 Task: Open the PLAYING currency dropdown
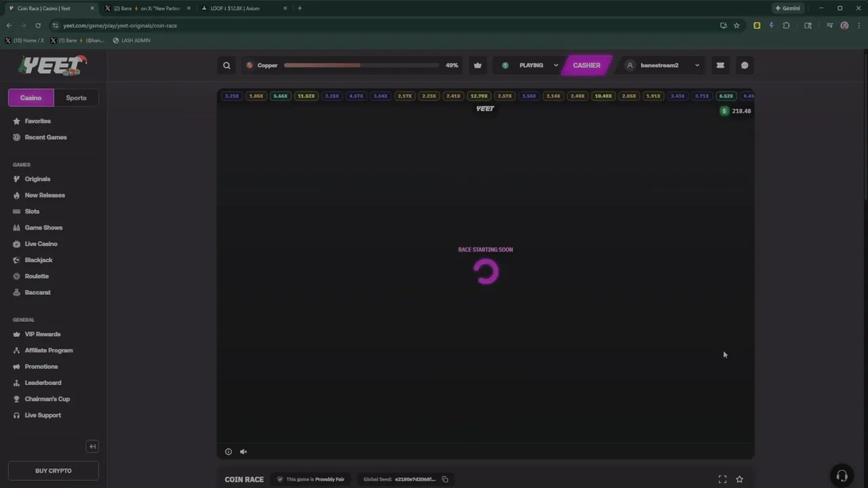pyautogui.click(x=530, y=66)
